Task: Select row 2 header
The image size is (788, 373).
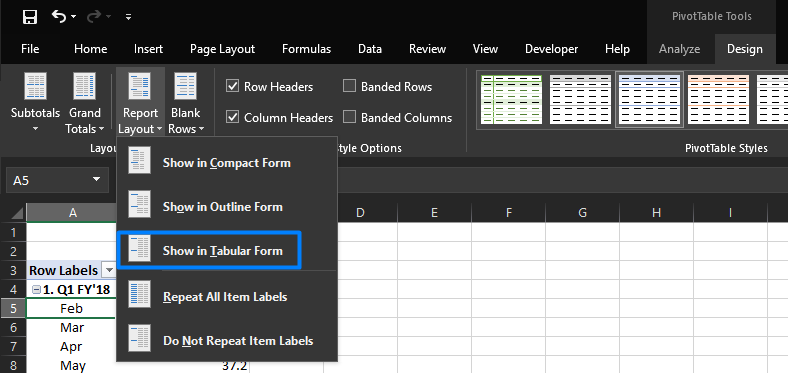Action: [x=13, y=251]
